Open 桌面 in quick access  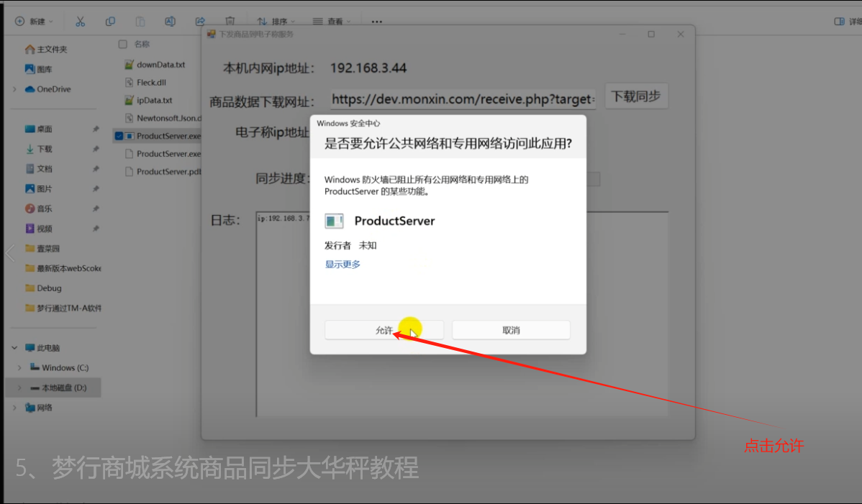(x=38, y=129)
